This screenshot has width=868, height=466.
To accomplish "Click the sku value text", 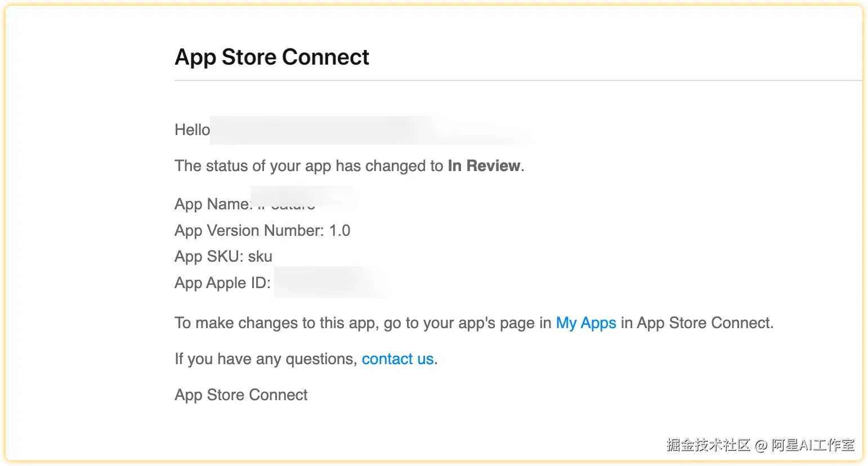I will click(x=260, y=257).
